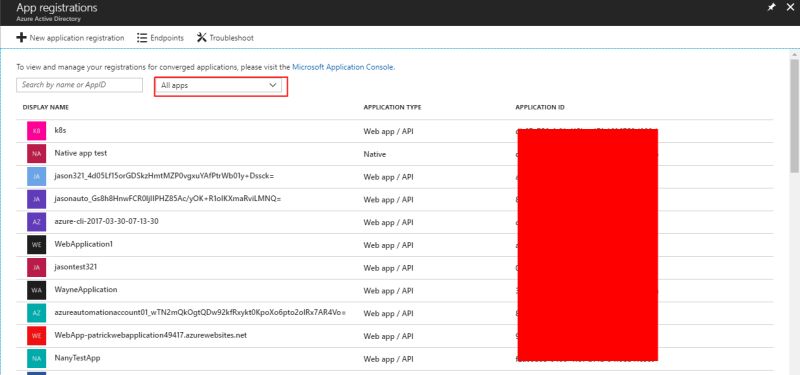Click the jason321 app avatar icon
This screenshot has width=800, height=375.
coord(36,177)
